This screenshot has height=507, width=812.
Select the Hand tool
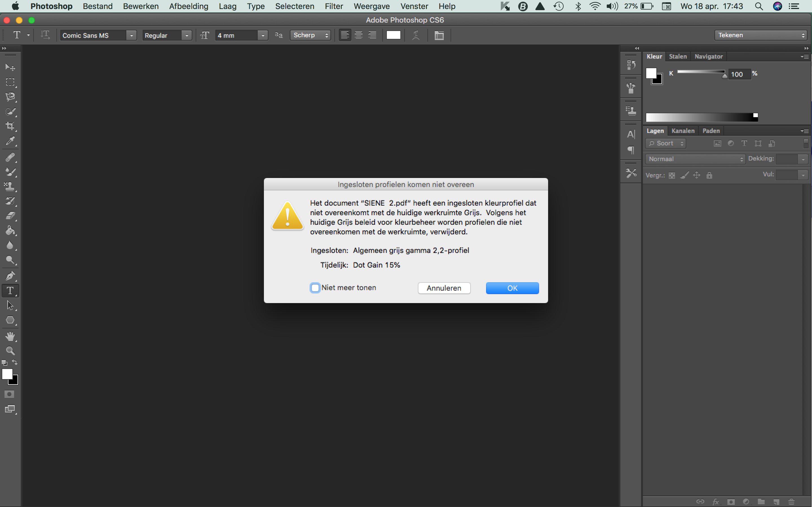(x=10, y=336)
